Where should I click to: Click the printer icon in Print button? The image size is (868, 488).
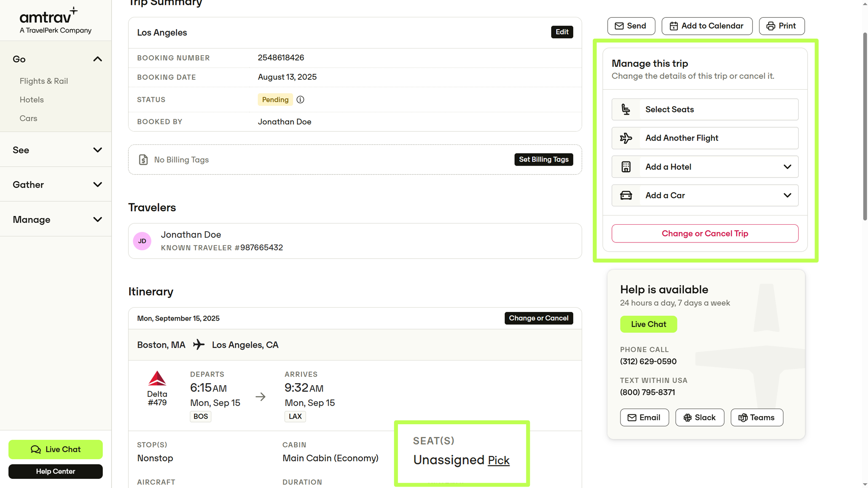[771, 26]
